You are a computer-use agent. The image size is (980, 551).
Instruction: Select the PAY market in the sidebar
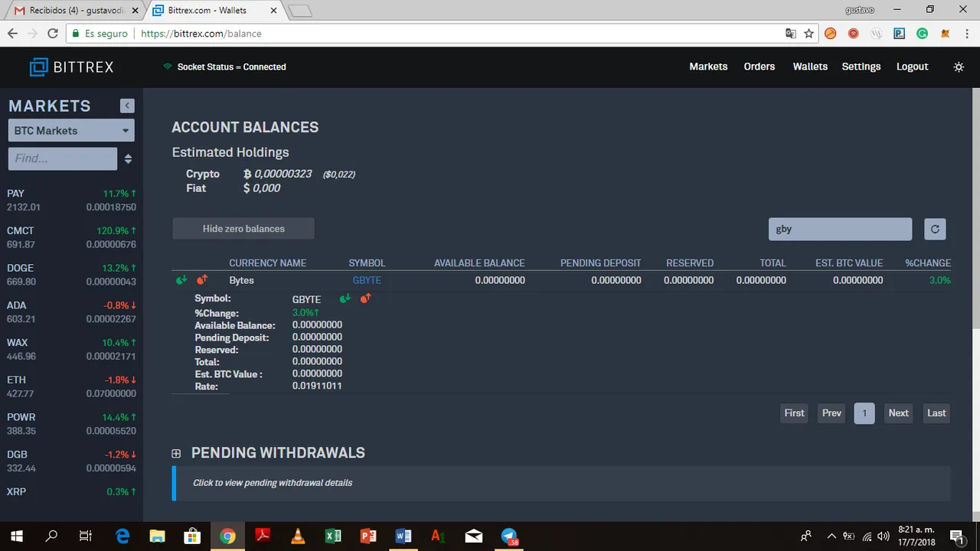tap(71, 201)
